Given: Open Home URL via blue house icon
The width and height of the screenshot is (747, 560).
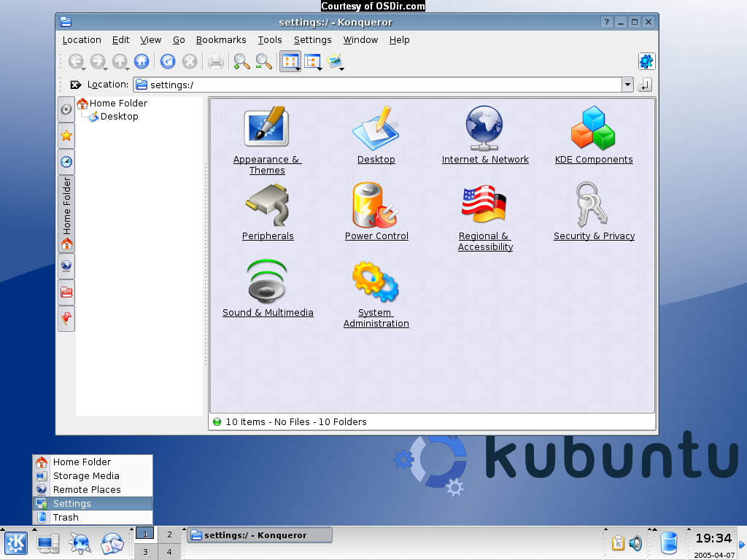Looking at the screenshot, I should pos(142,61).
